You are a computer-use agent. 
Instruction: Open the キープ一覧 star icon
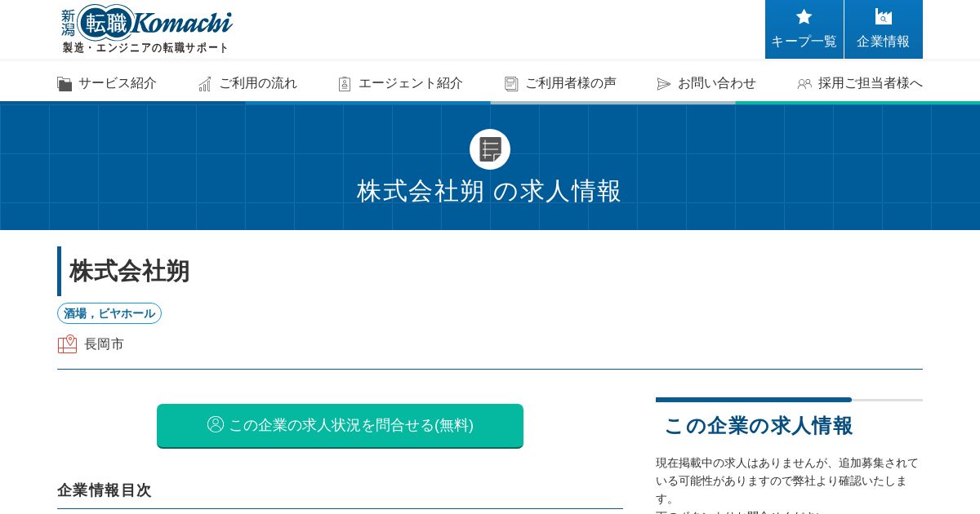click(x=804, y=16)
